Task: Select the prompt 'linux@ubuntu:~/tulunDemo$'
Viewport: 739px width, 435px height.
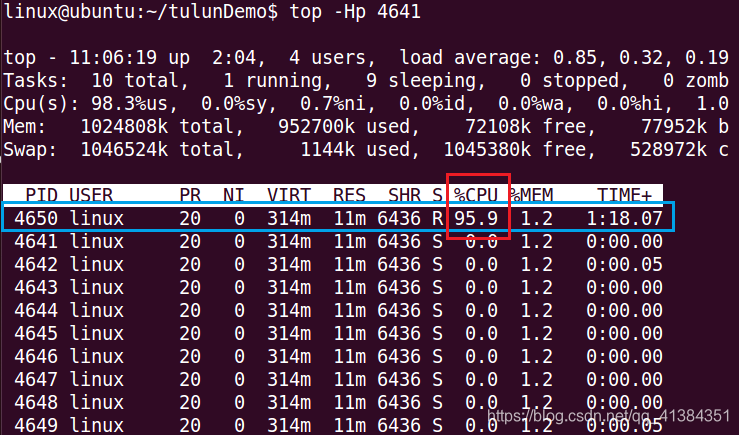Action: [x=140, y=12]
